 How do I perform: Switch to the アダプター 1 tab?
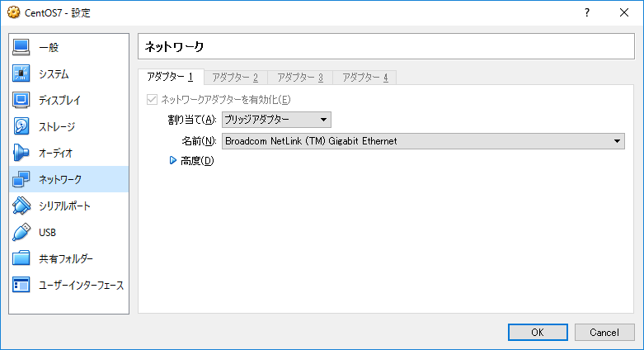[171, 77]
